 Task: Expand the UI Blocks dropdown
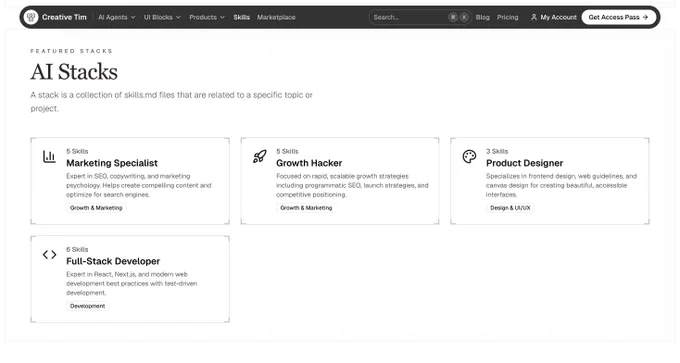click(x=162, y=17)
